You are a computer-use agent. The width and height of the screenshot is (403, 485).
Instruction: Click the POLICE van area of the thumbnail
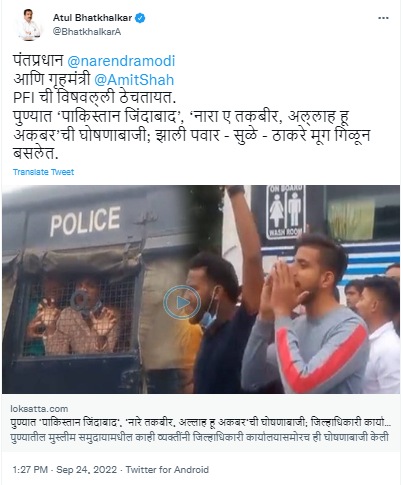click(85, 221)
